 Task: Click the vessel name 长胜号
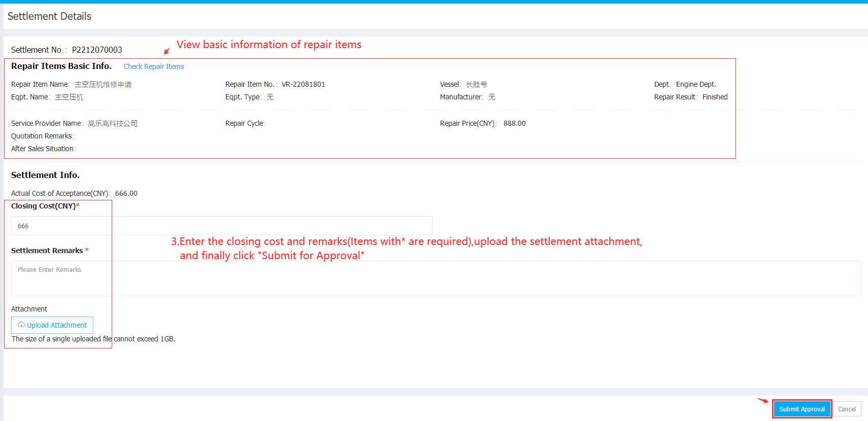coord(477,84)
